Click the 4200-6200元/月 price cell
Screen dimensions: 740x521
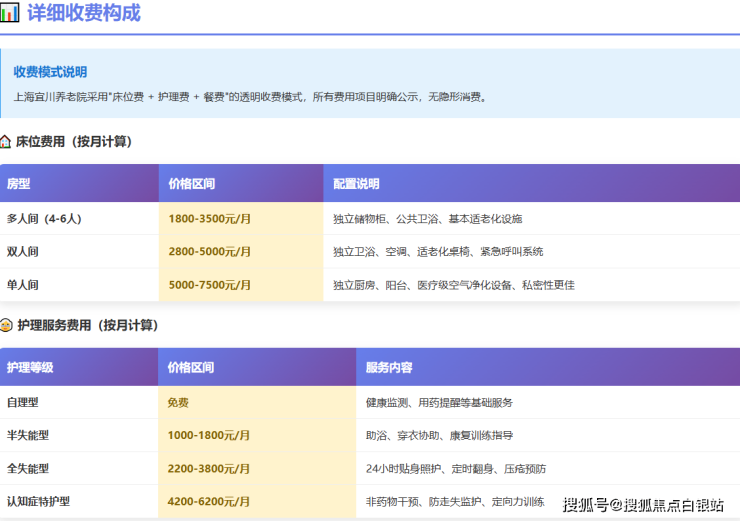tap(210, 501)
